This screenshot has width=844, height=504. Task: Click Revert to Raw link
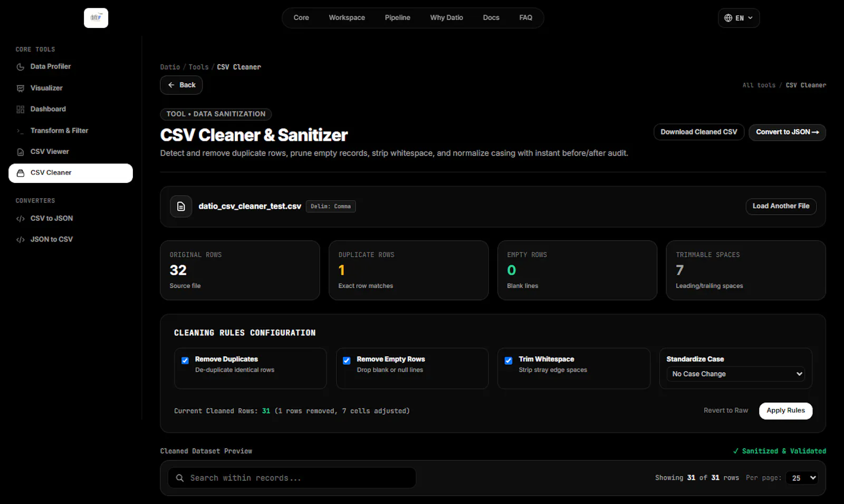(x=726, y=411)
